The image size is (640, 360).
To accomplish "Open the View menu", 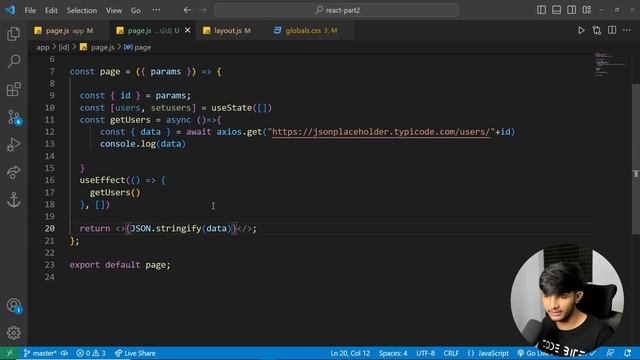I will tap(114, 10).
